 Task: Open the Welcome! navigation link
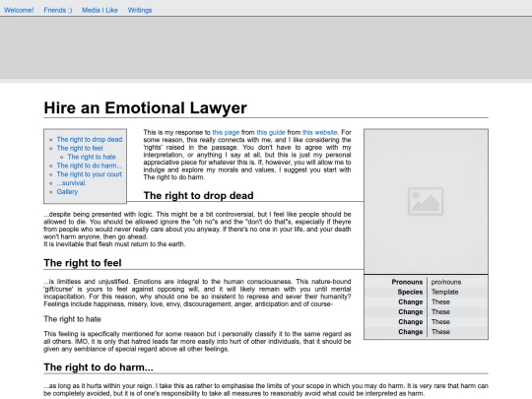[x=19, y=10]
